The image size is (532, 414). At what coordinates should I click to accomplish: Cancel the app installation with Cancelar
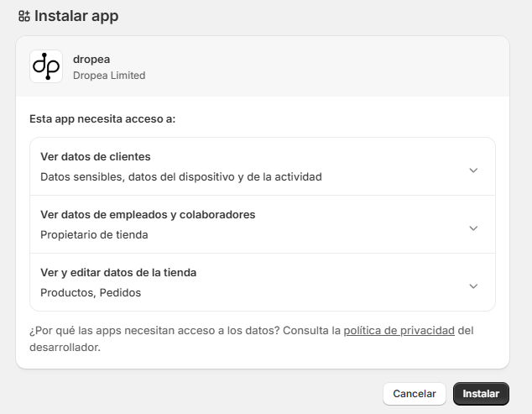coord(415,394)
